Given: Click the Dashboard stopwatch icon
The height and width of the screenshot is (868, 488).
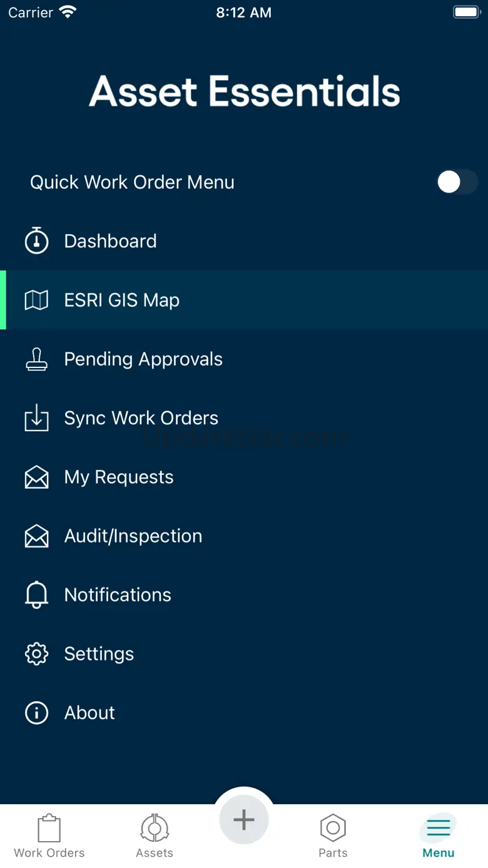Looking at the screenshot, I should click(36, 240).
